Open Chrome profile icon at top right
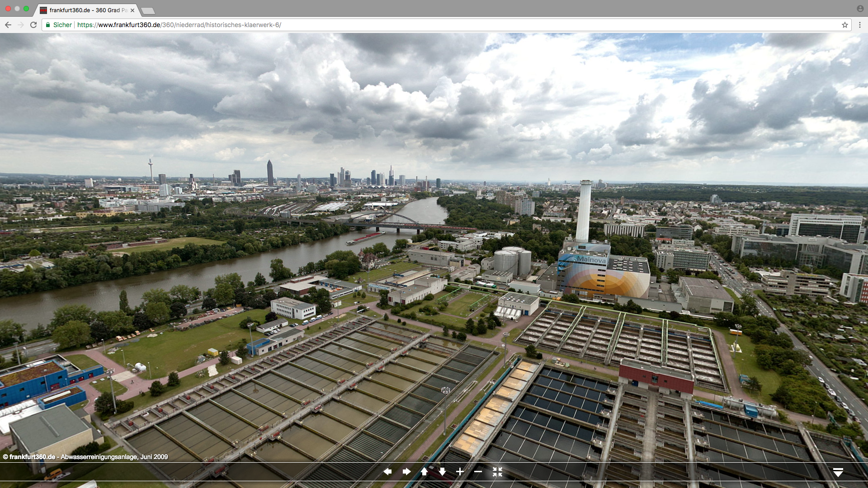868x488 pixels. tap(859, 9)
